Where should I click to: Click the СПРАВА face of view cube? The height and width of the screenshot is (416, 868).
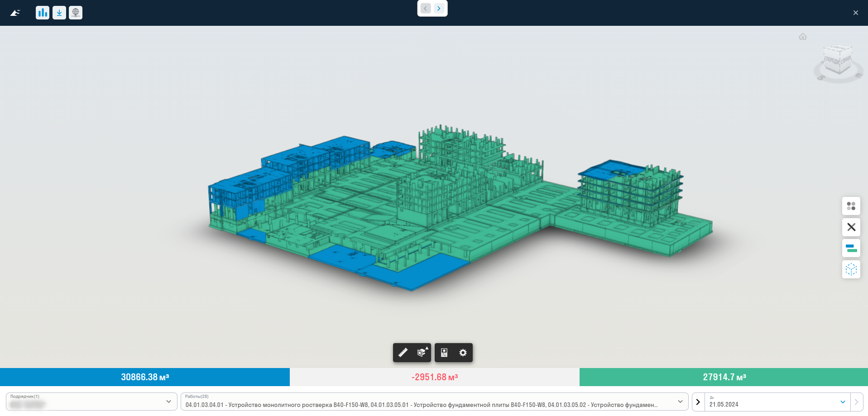(x=846, y=60)
